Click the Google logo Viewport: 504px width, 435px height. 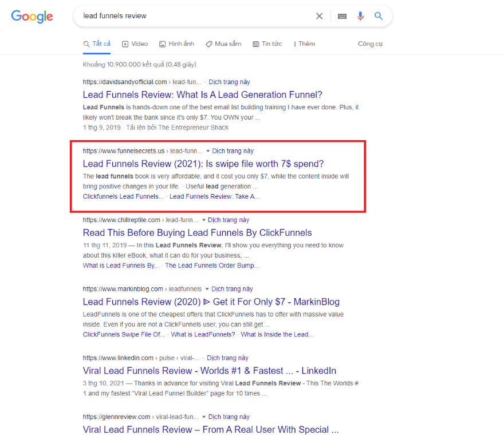click(32, 16)
